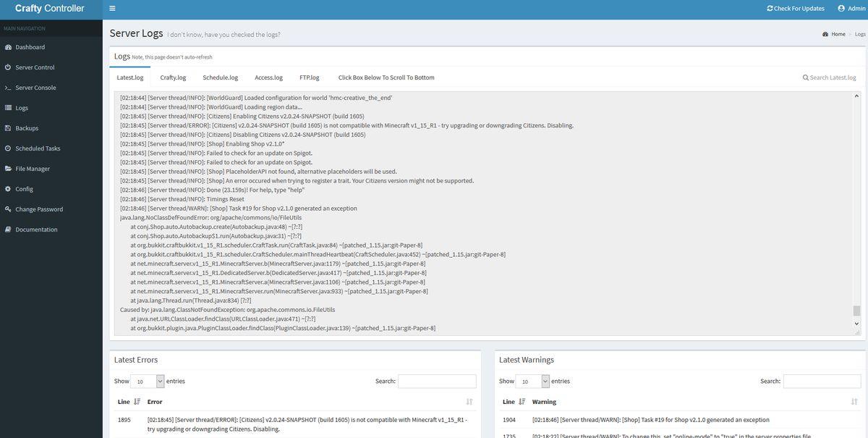Click the log viewer's scroll-up arrow

pos(857,96)
